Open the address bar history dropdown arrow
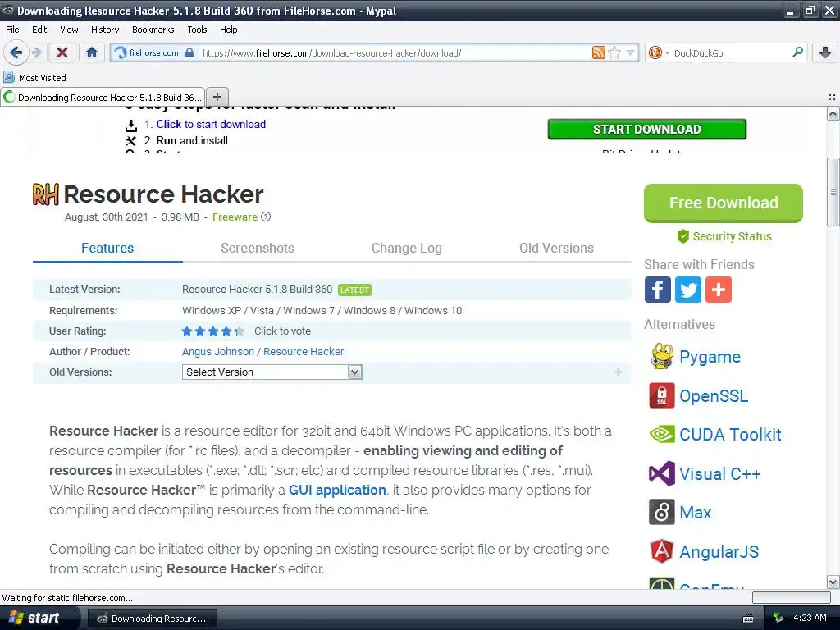The width and height of the screenshot is (840, 630). point(630,52)
